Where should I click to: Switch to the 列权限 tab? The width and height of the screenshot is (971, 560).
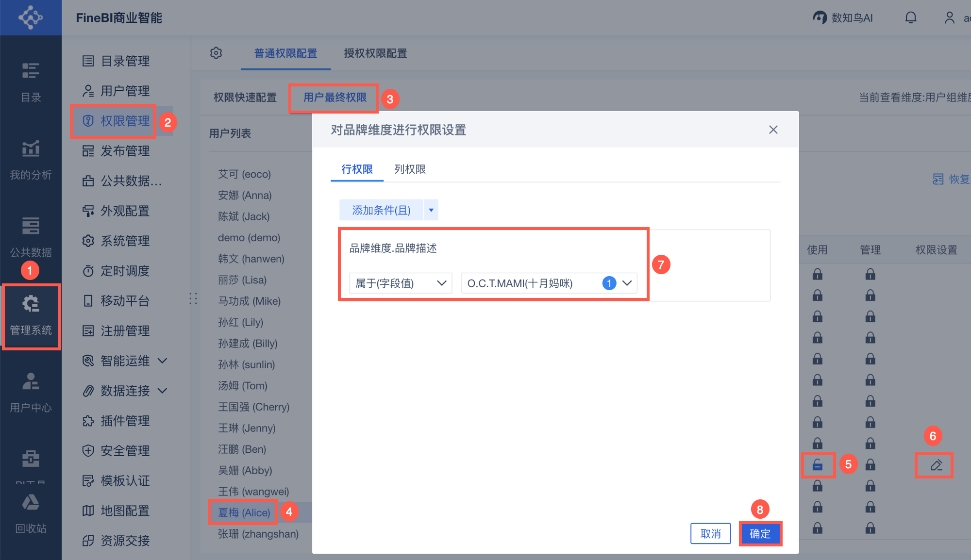click(x=410, y=169)
